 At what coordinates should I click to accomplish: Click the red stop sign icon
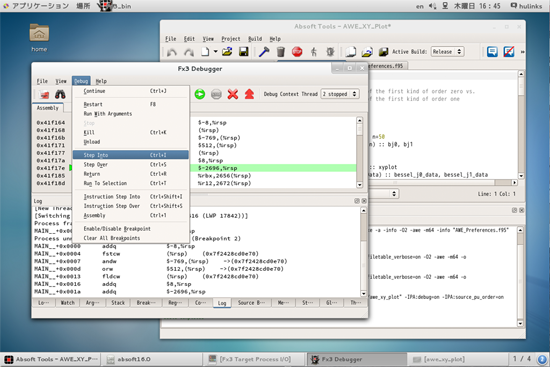[x=297, y=52]
